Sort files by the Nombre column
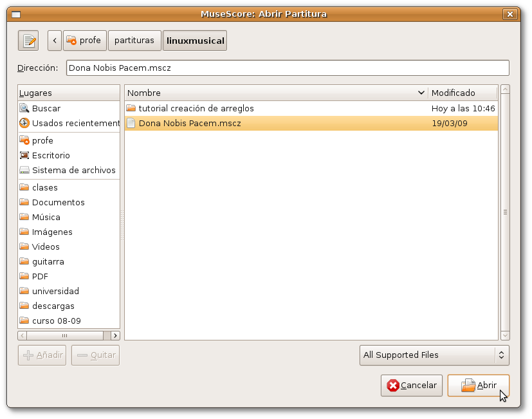This screenshot has width=532, height=419. click(276, 93)
